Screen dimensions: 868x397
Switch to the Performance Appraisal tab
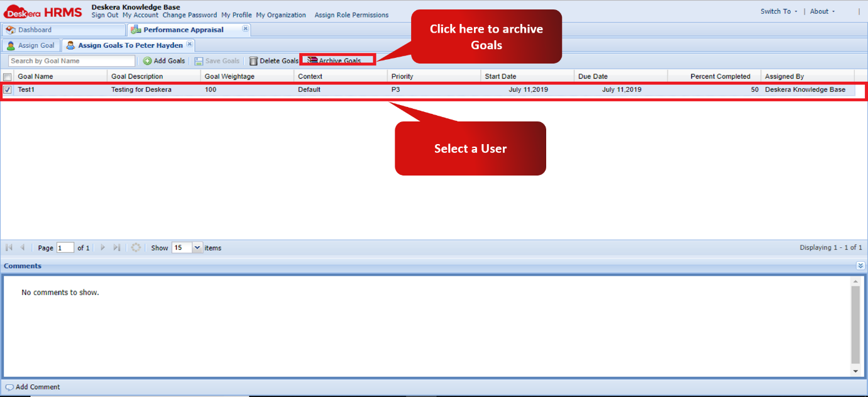[x=182, y=29]
